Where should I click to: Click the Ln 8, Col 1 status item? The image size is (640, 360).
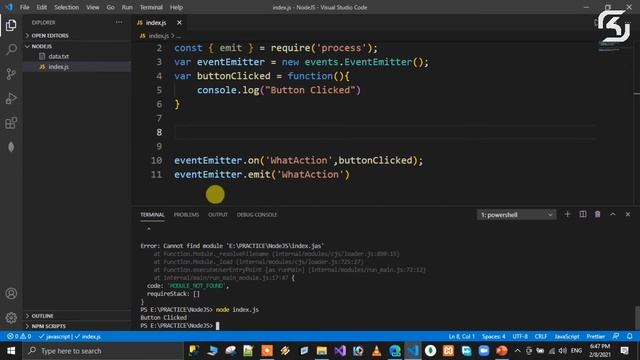click(x=462, y=337)
